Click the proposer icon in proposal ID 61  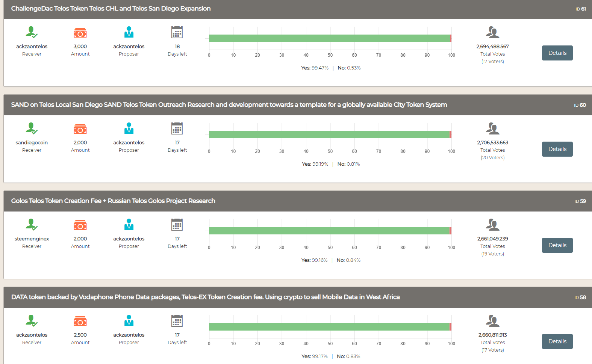click(x=129, y=32)
